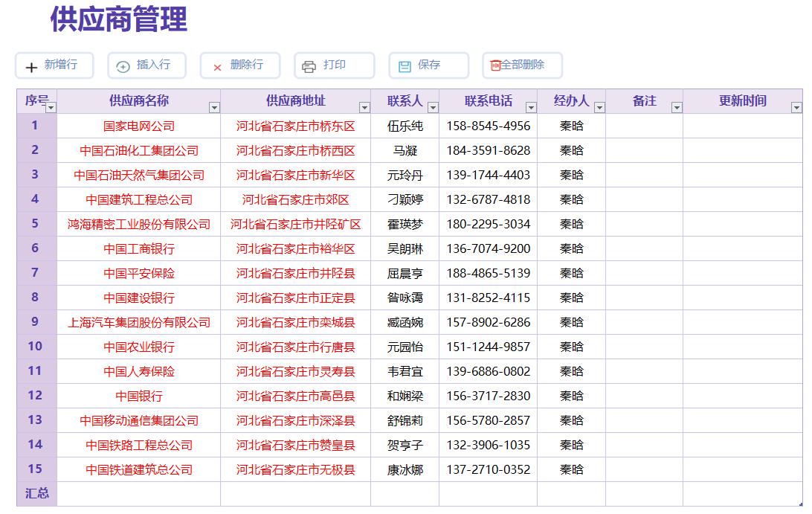The height and width of the screenshot is (514, 812).
Task: Open the 备注 column filter dropdown
Action: pos(677,108)
